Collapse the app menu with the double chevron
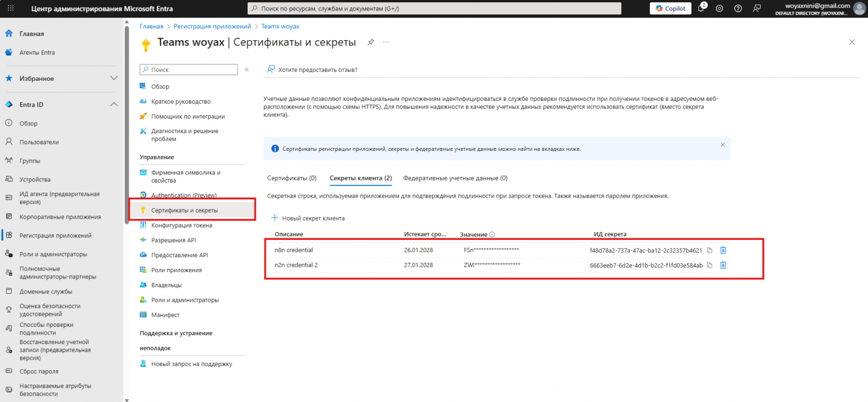Viewport: 868px width, 402px height. pos(247,70)
